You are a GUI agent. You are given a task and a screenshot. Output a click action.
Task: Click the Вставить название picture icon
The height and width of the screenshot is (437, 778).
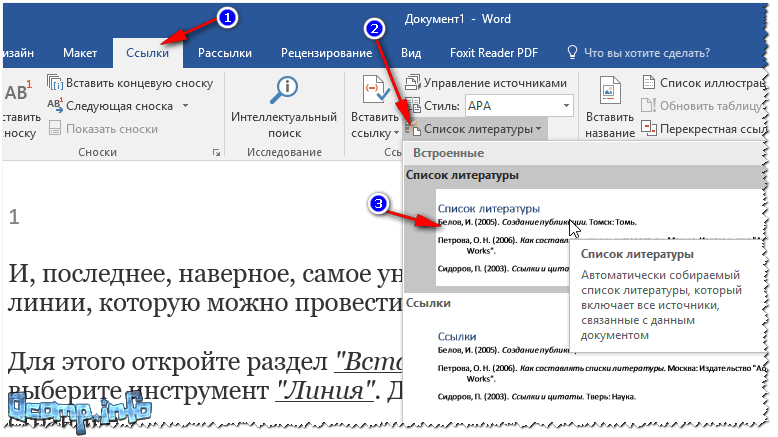(610, 90)
